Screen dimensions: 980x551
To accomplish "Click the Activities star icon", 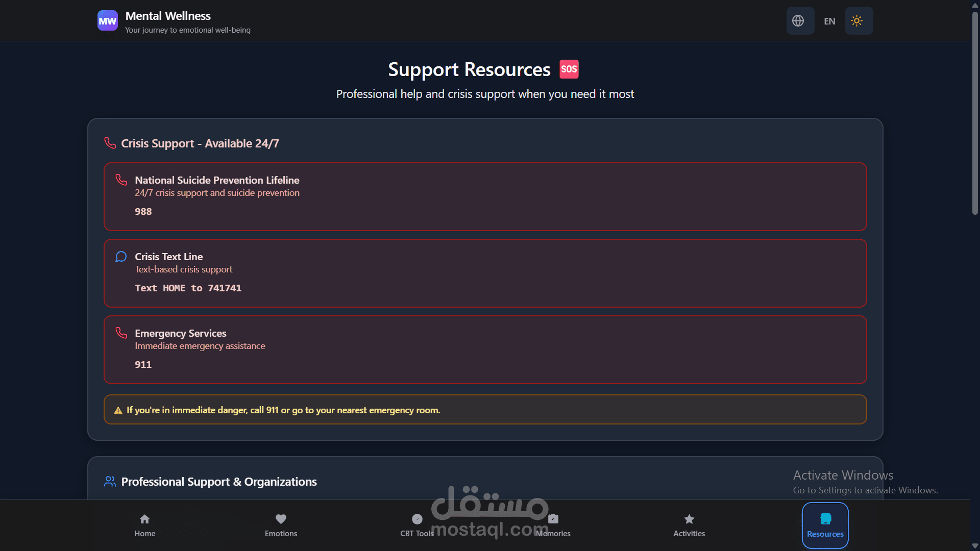I will (689, 519).
